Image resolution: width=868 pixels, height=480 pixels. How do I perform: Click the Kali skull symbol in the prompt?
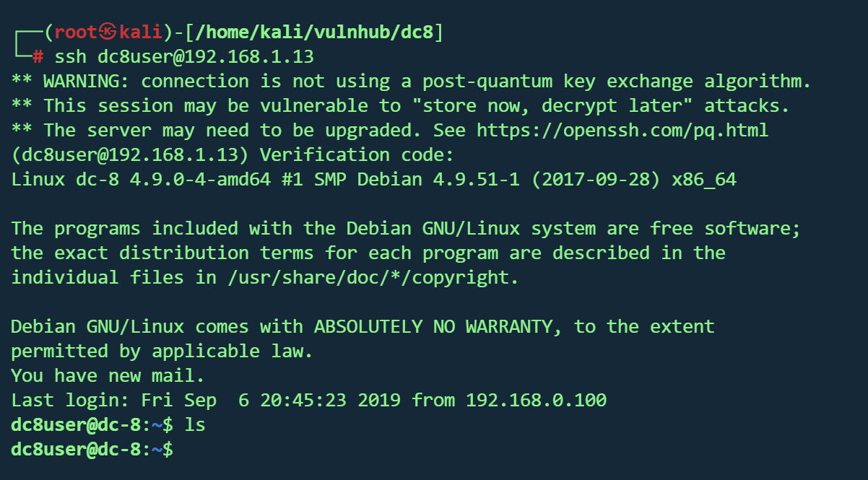pos(108,32)
